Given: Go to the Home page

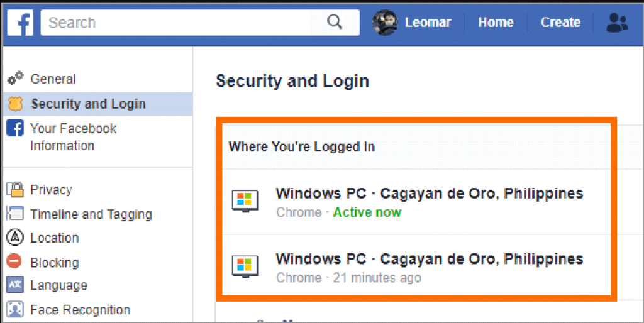Looking at the screenshot, I should 496,22.
